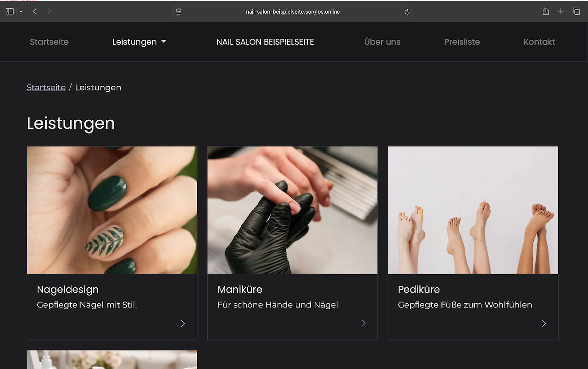Screen dimensions: 588x369
Task: Open the Startseite navigation item
Action: click(49, 42)
